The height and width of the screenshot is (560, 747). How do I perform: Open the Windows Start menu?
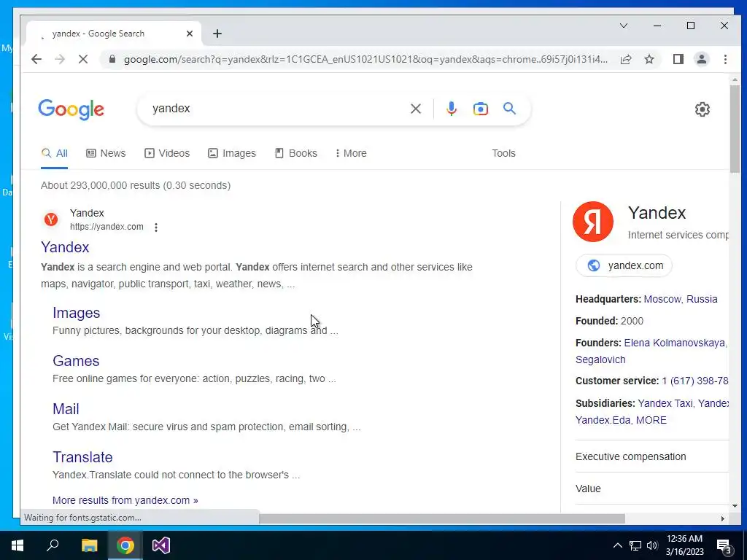[x=18, y=545]
